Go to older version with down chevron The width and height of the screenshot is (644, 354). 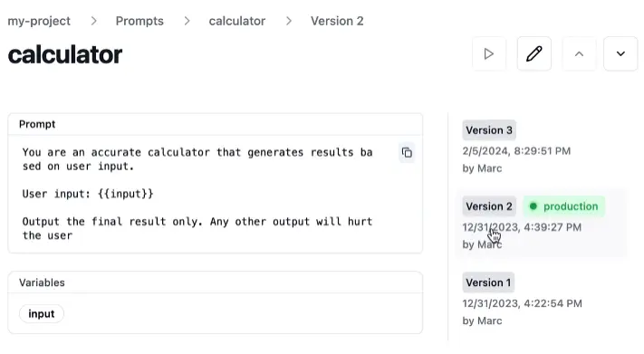(620, 53)
